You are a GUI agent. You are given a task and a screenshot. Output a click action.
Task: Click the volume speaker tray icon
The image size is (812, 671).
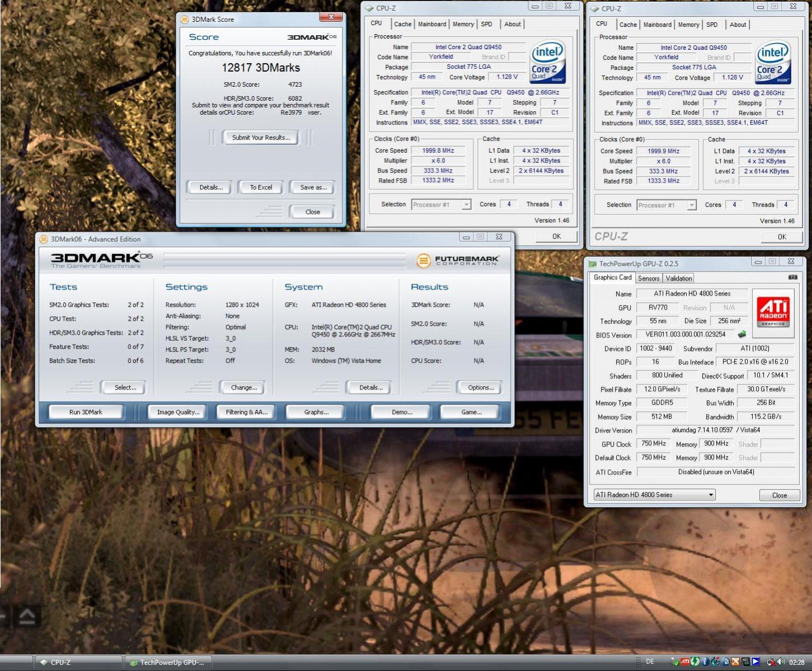[781, 661]
